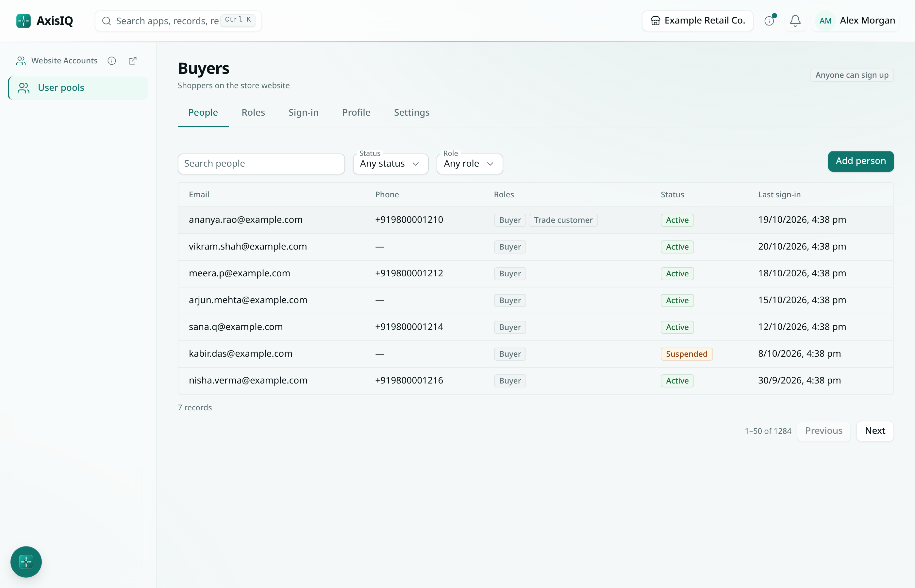
Task: Open the help info icon in header
Action: pyautogui.click(x=769, y=21)
